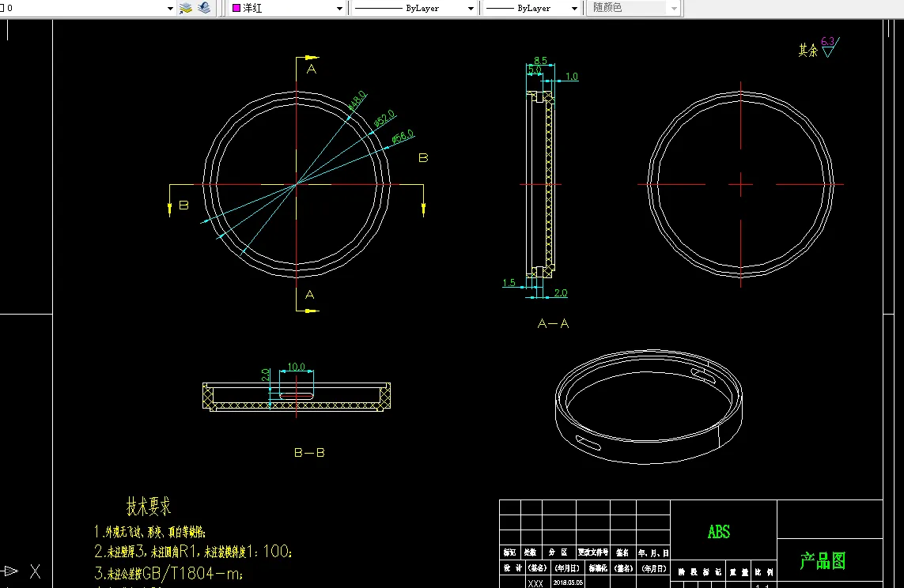Select the ø56.0 diameter dimension text
The width and height of the screenshot is (904, 588).
403,138
